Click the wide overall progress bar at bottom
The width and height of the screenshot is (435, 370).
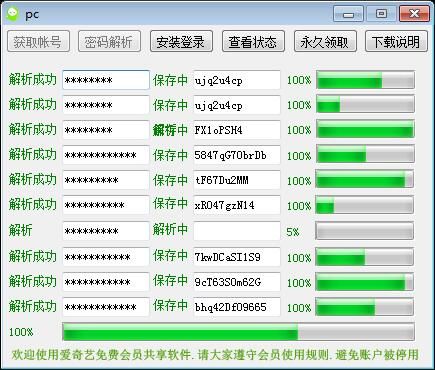239,332
